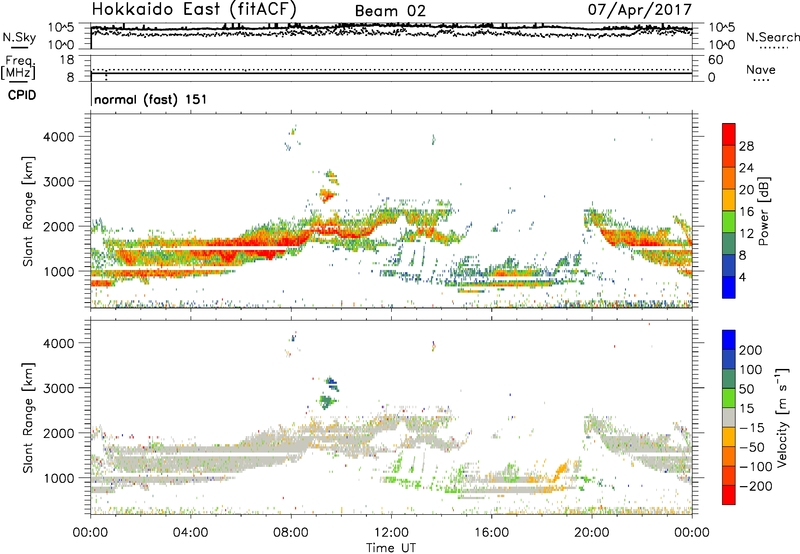Viewport: 800px width, 554px height.
Task: Click the 'Time UT' axis label
Action: point(391,547)
